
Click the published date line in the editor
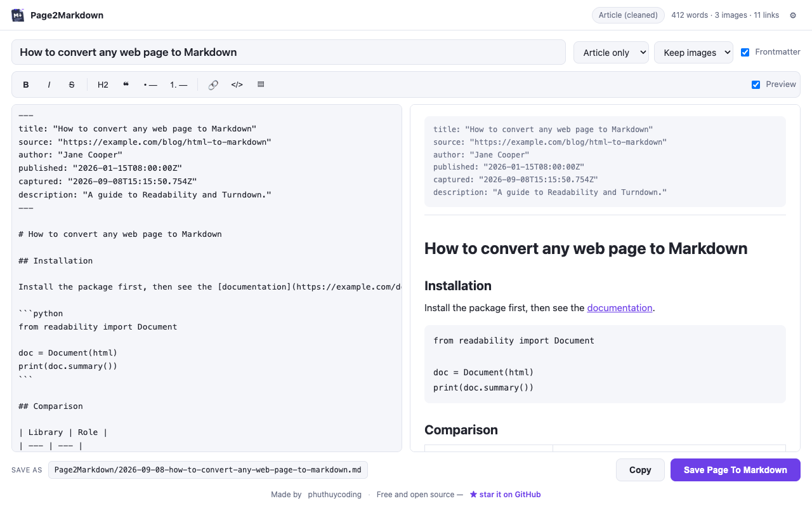[x=100, y=168]
